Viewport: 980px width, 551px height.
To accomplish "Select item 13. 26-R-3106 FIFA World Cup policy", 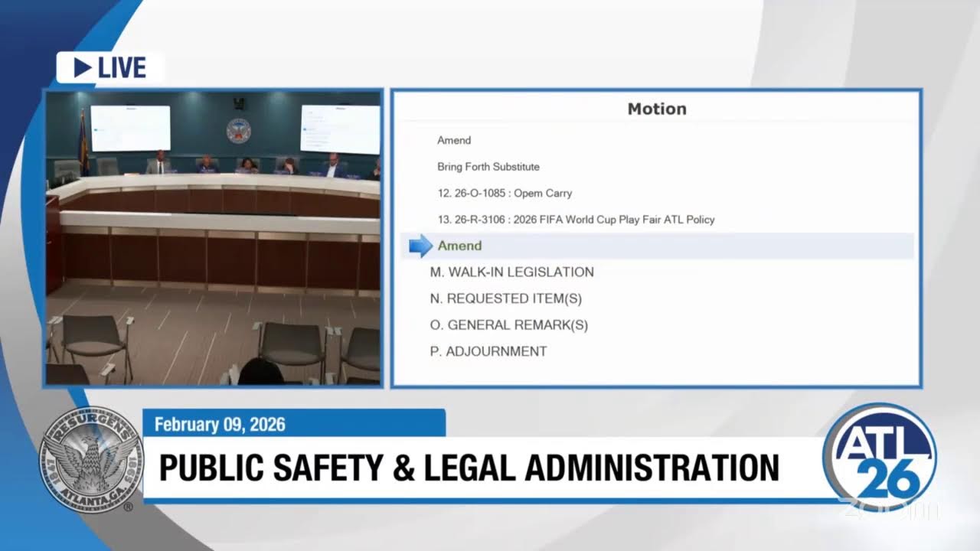I will pos(576,220).
